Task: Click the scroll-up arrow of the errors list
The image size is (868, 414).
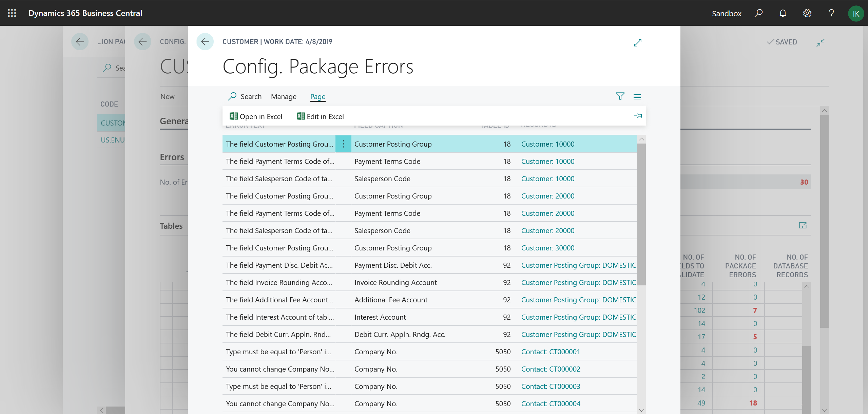Action: [x=641, y=139]
